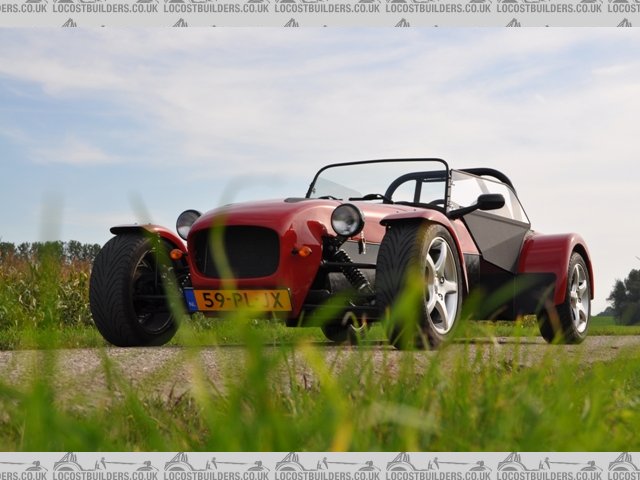Image resolution: width=640 pixels, height=480 pixels.
Task: Click the yellow license plate on the car
Action: pyautogui.click(x=240, y=300)
